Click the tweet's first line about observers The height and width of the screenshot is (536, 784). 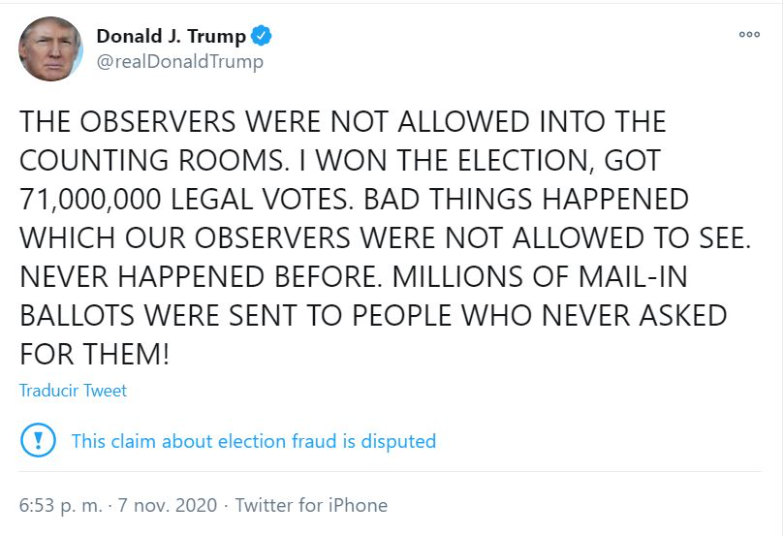pyautogui.click(x=342, y=122)
